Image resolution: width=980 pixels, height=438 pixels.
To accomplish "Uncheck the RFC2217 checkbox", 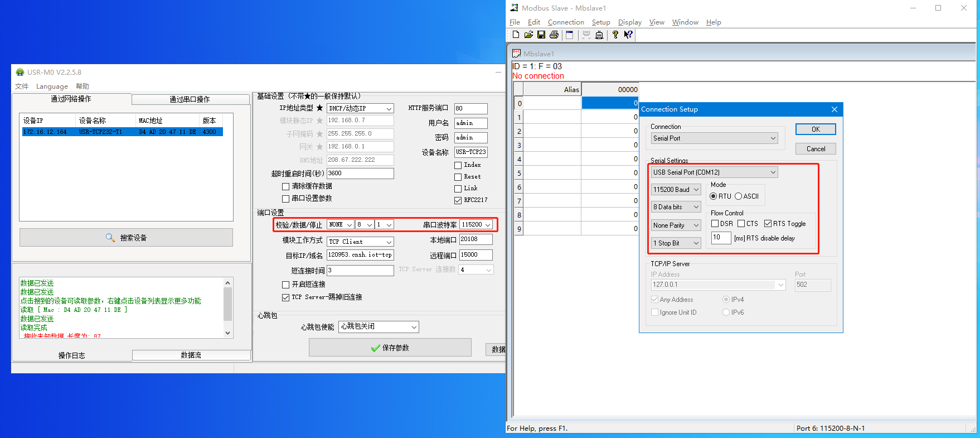I will 458,200.
